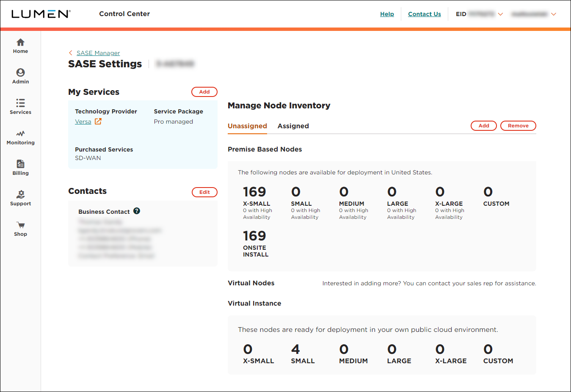The width and height of the screenshot is (571, 392).
Task: Select the Monitoring sidebar icon
Action: [20, 137]
